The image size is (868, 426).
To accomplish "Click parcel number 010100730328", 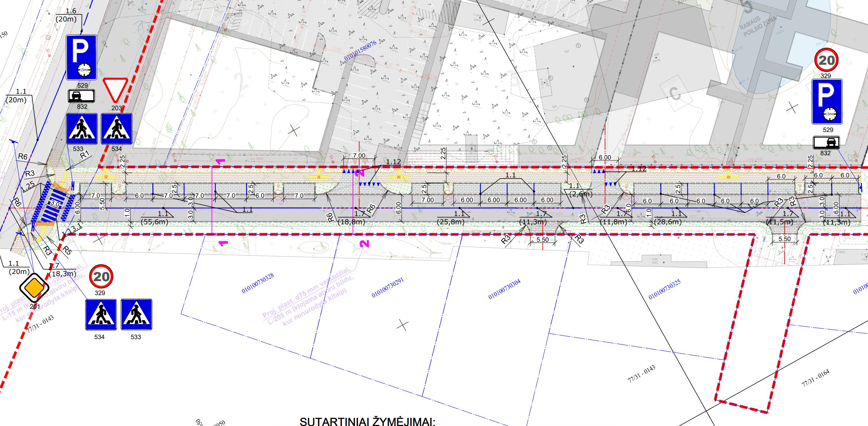I will pos(258,283).
